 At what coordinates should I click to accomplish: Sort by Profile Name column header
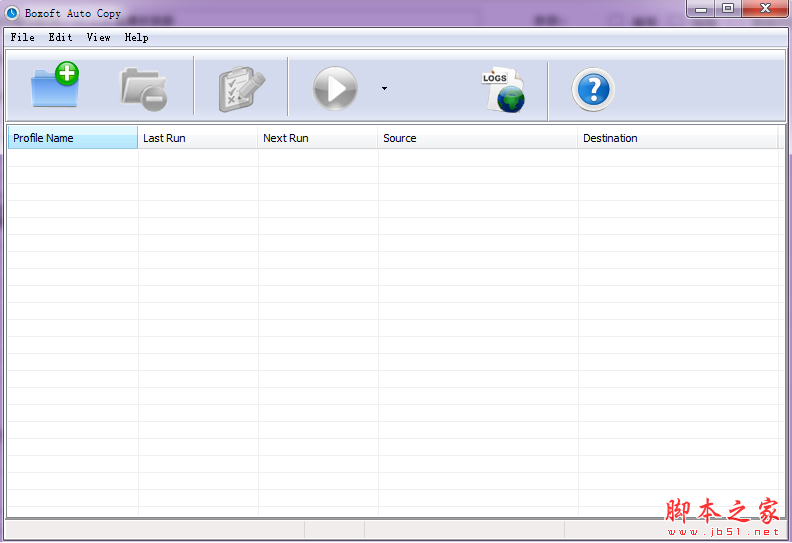(x=72, y=138)
